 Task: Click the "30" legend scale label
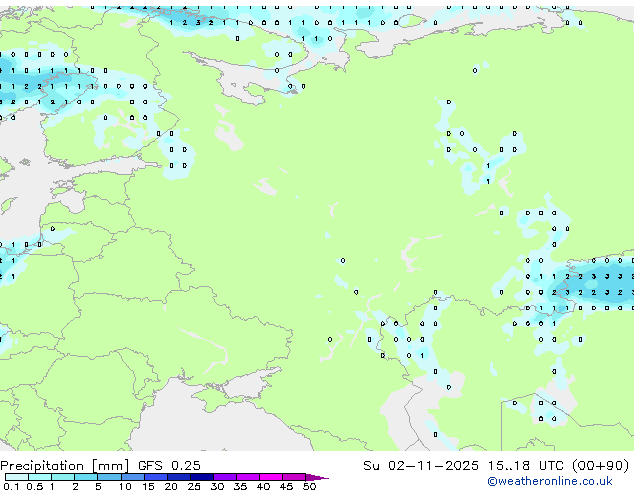(217, 486)
